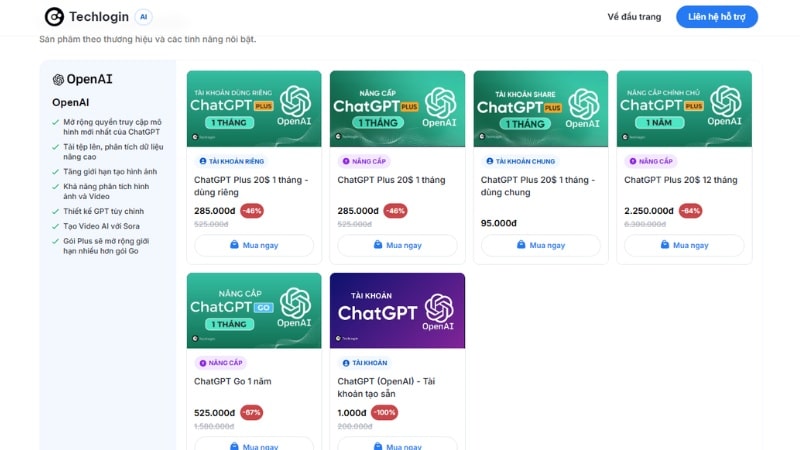Screen dimensions: 800x450
Task: Select the Tài khoản share ChatGPT Plus banner
Action: pos(540,108)
